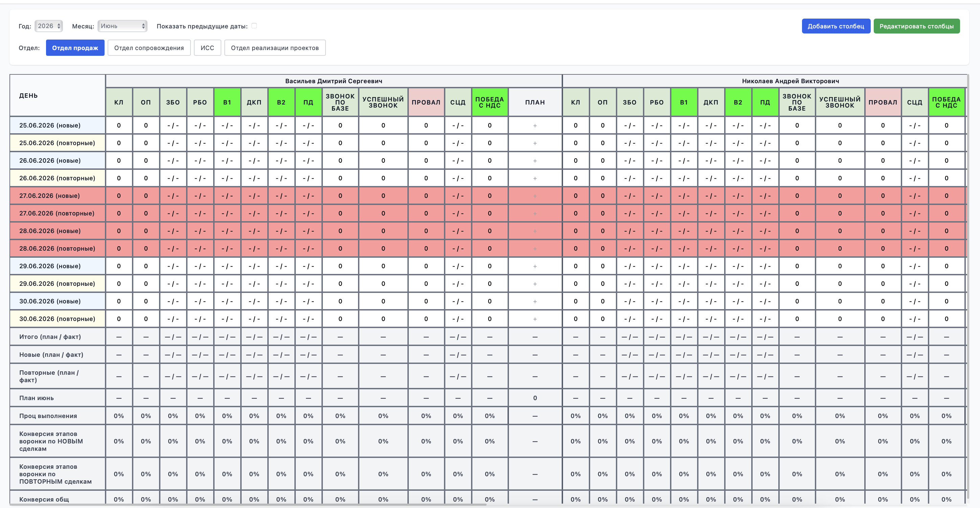The width and height of the screenshot is (980, 508).
Task: Toggle the Показать предыдущие даты checkbox
Action: (254, 26)
